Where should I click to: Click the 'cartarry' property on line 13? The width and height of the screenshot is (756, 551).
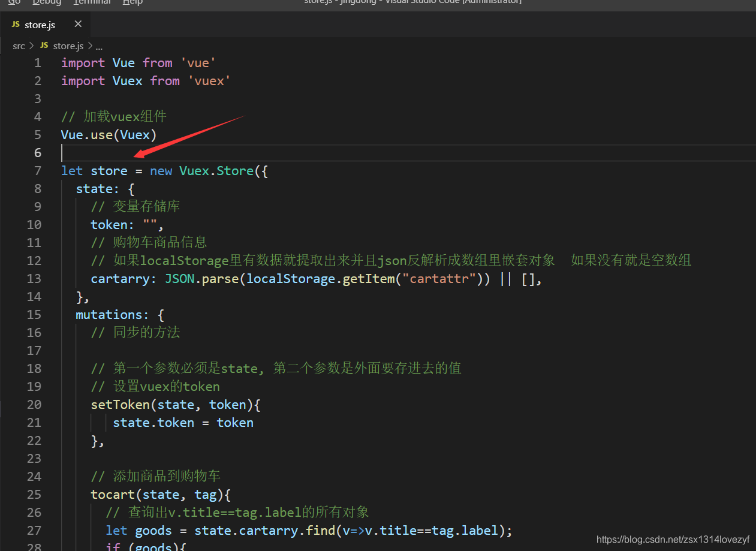[120, 279]
